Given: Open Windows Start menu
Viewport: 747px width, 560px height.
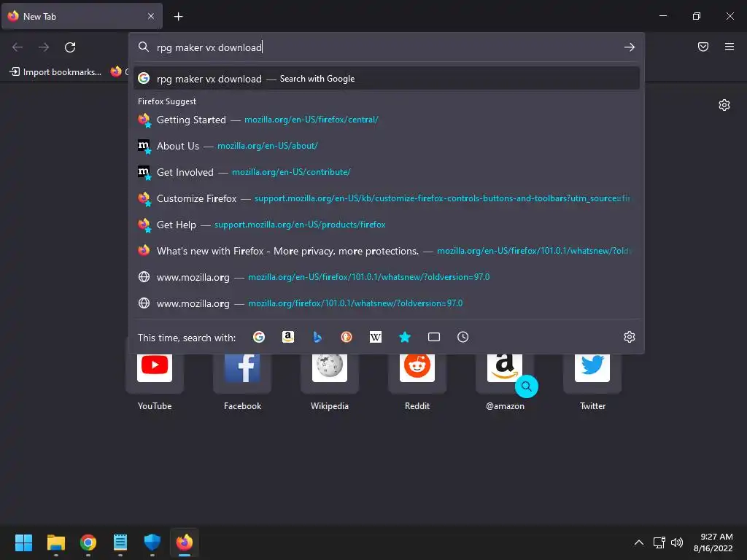Looking at the screenshot, I should [x=23, y=542].
